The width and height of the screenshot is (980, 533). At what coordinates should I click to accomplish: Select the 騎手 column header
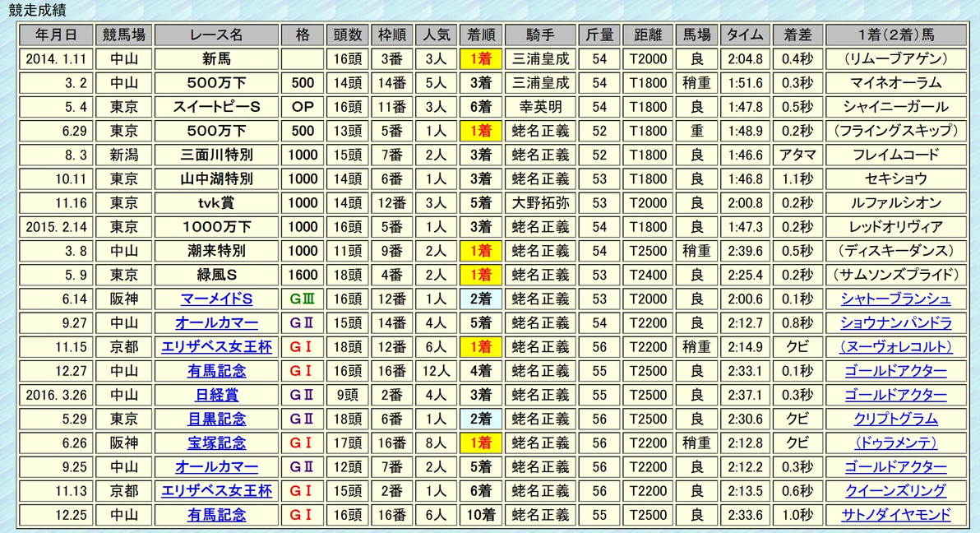pos(541,35)
